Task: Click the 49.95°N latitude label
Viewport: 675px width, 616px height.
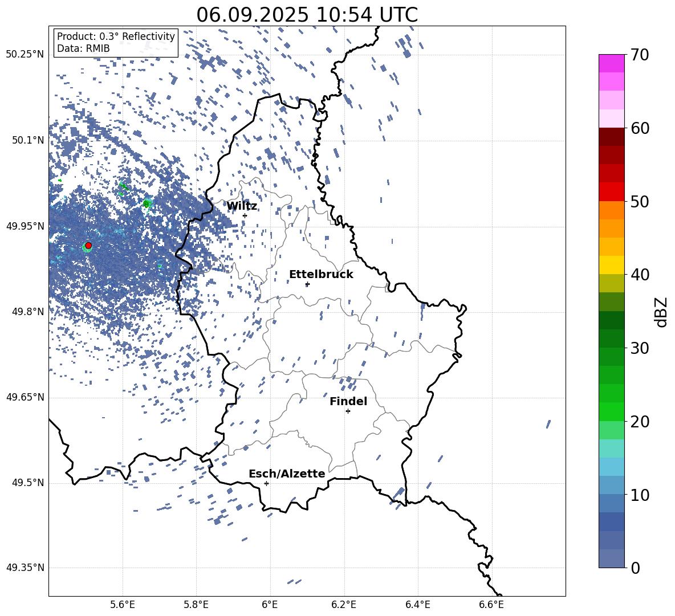Action: point(25,226)
